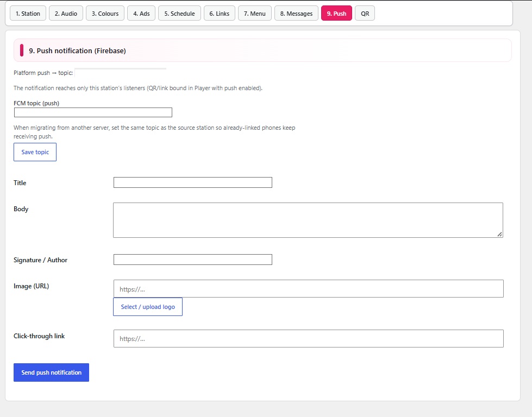Viewport: 532px width, 417px height.
Task: Click the FCM topic (push) input field
Action: click(x=93, y=112)
